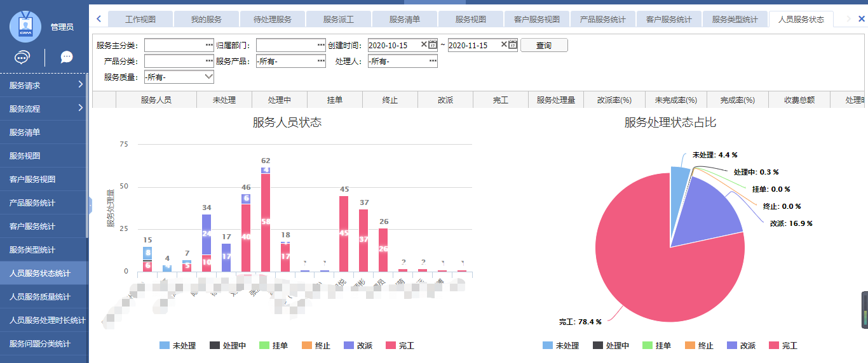
Task: Clear the start date with X icon
Action: 424,45
